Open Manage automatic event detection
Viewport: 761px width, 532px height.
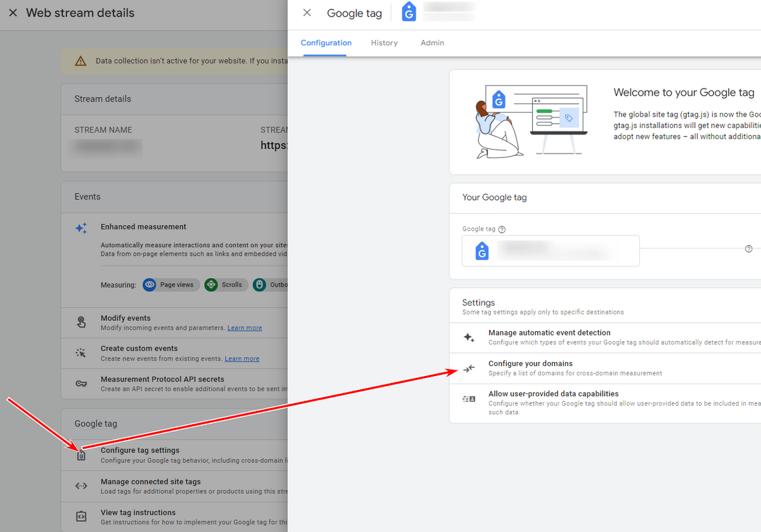pyautogui.click(x=605, y=337)
